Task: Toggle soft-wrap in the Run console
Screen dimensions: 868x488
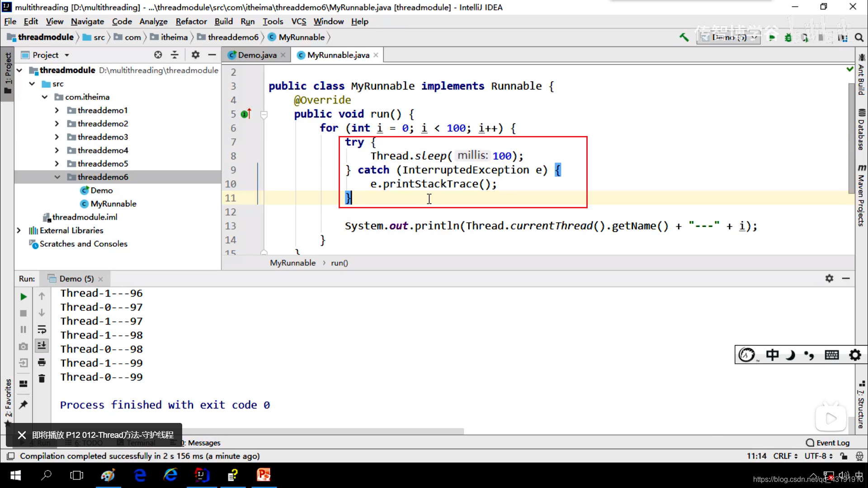Action: coord(42,329)
